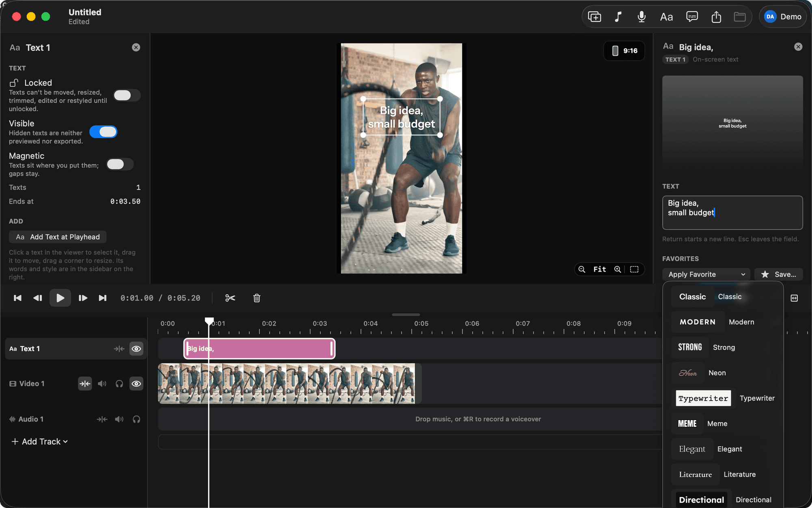Open the Add Track dropdown

(39, 441)
